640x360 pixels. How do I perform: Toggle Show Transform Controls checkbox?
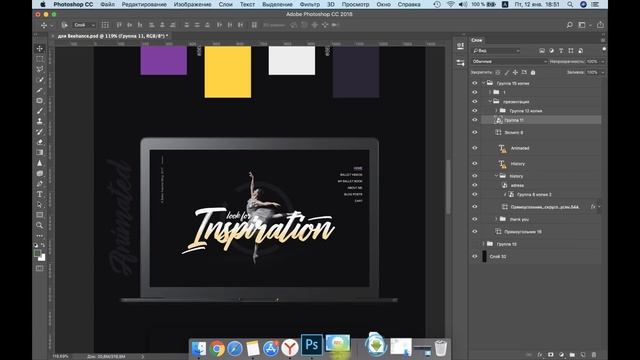[105, 25]
